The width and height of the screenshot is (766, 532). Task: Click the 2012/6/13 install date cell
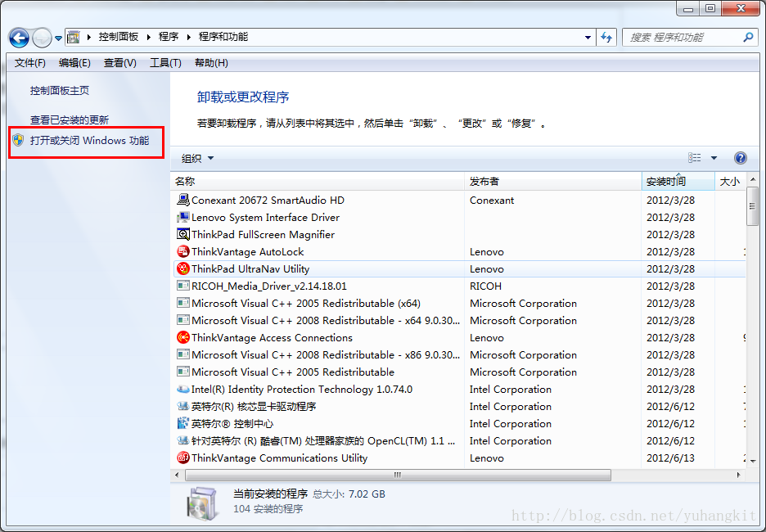670,458
